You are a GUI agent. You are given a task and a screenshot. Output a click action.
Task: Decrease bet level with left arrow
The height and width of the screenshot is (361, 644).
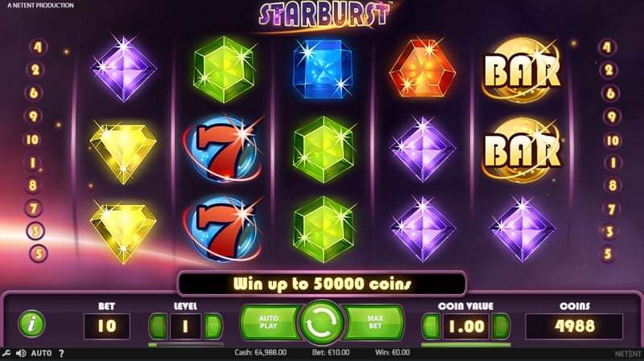click(159, 326)
